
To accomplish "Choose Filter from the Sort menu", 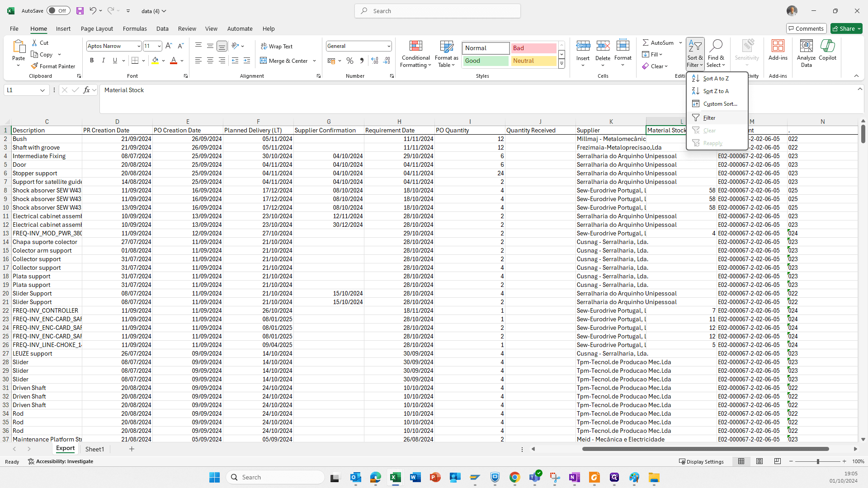I will [x=709, y=118].
